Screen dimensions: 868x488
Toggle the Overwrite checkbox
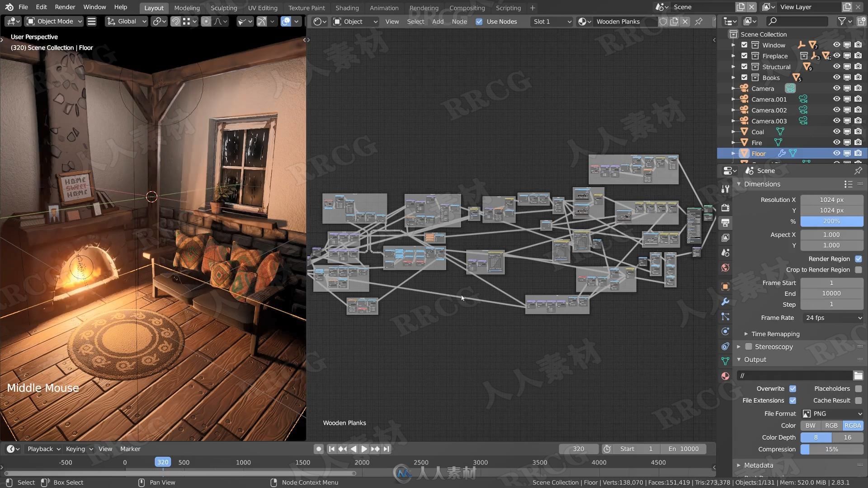[793, 389]
